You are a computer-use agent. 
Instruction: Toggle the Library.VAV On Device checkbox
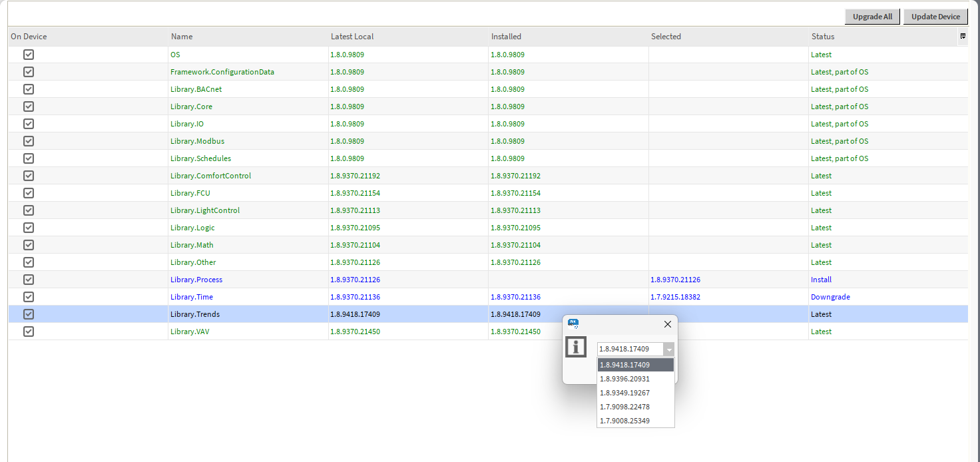click(29, 332)
